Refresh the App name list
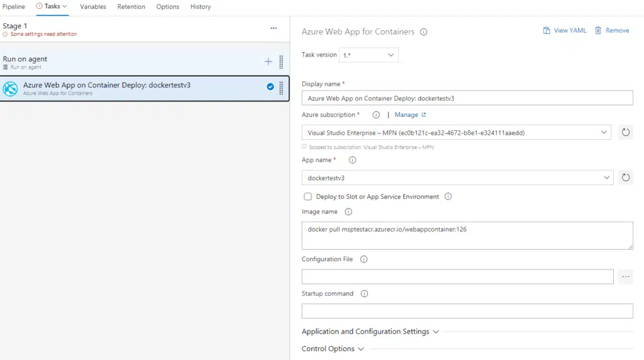The height and width of the screenshot is (360, 644). [626, 177]
